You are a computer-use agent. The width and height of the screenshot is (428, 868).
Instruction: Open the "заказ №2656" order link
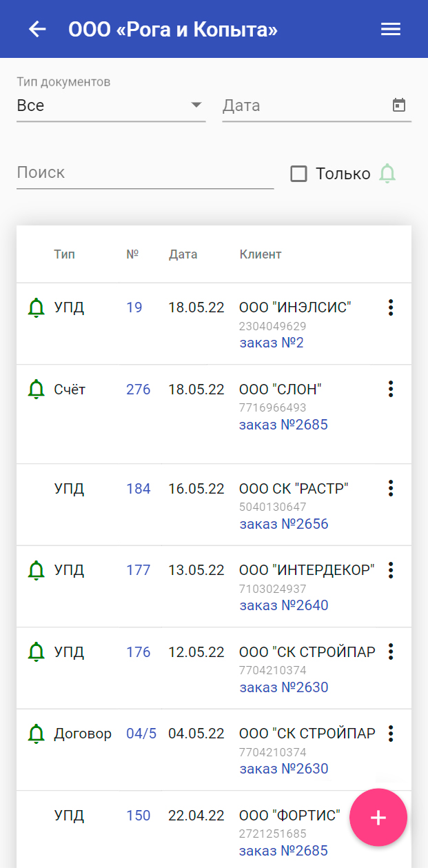[x=284, y=524]
